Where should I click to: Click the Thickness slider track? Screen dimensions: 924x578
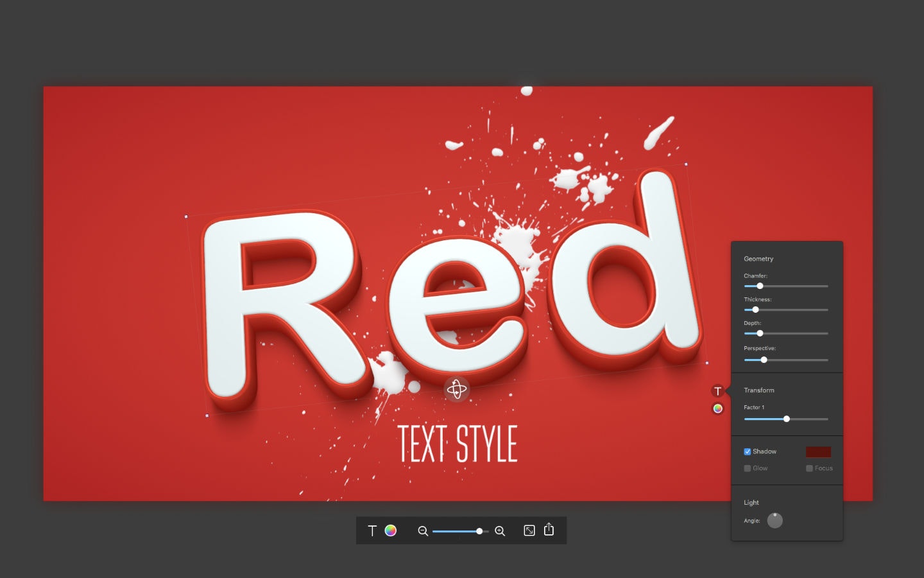pyautogui.click(x=796, y=310)
